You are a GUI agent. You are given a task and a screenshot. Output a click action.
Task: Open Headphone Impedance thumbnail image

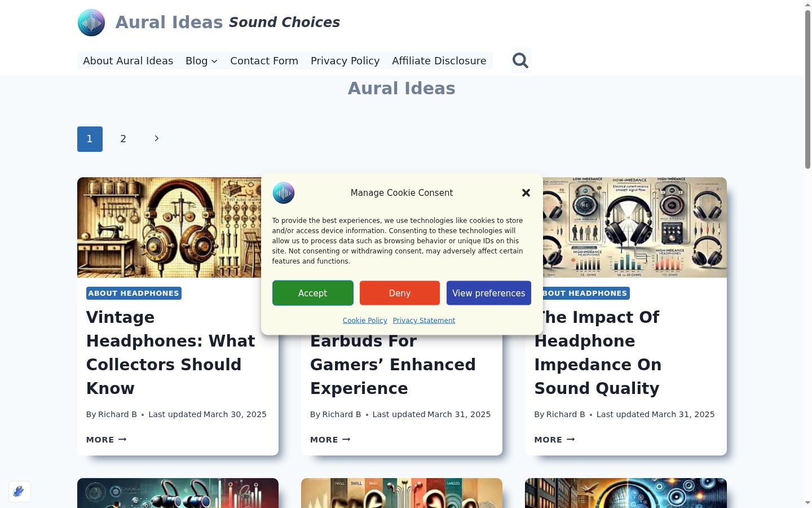(x=634, y=227)
